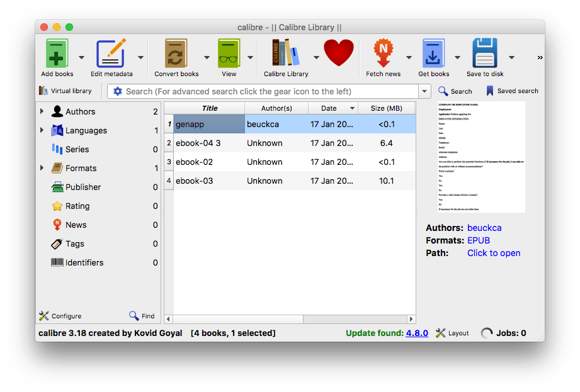Sort by the Title column header
Image resolution: width=580 pixels, height=392 pixels.
coord(209,108)
